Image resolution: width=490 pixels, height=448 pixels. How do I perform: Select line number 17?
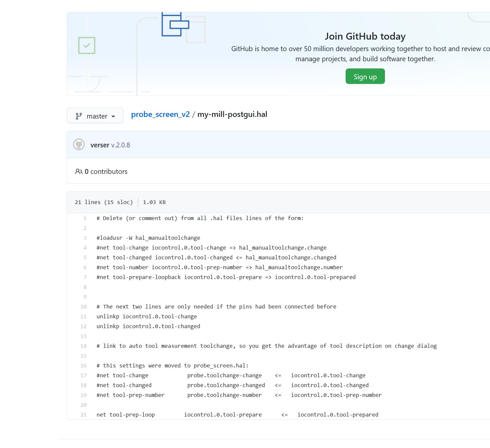pos(83,375)
